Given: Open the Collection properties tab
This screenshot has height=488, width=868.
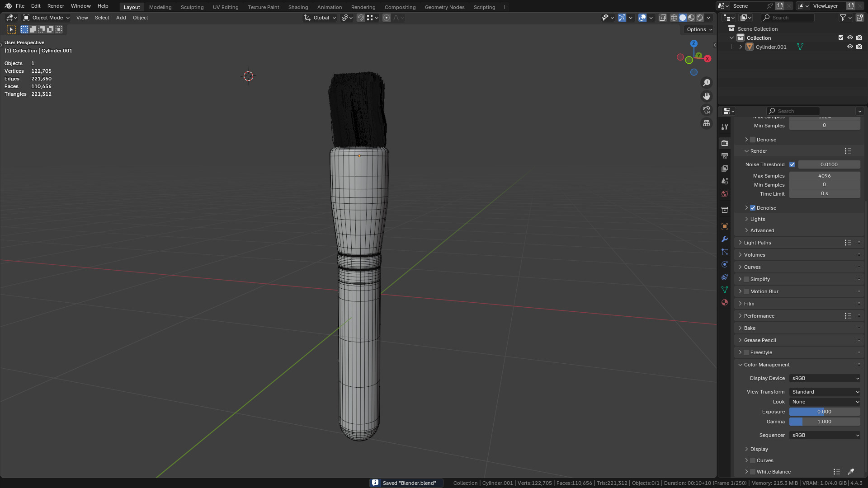Looking at the screenshot, I should pyautogui.click(x=725, y=210).
